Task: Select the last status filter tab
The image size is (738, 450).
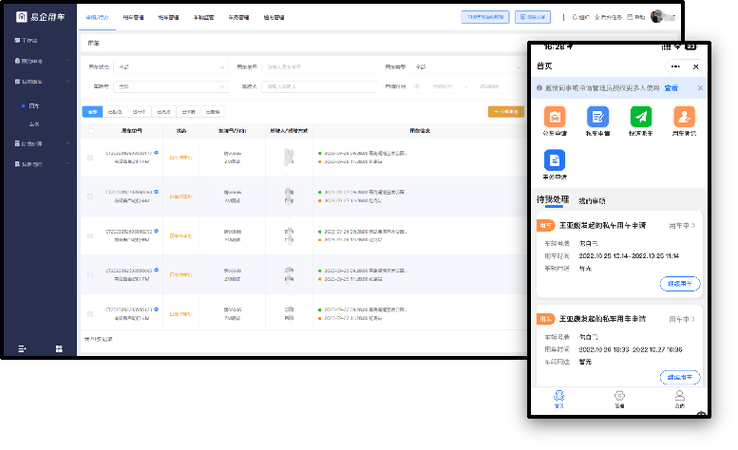Action: coord(213,112)
